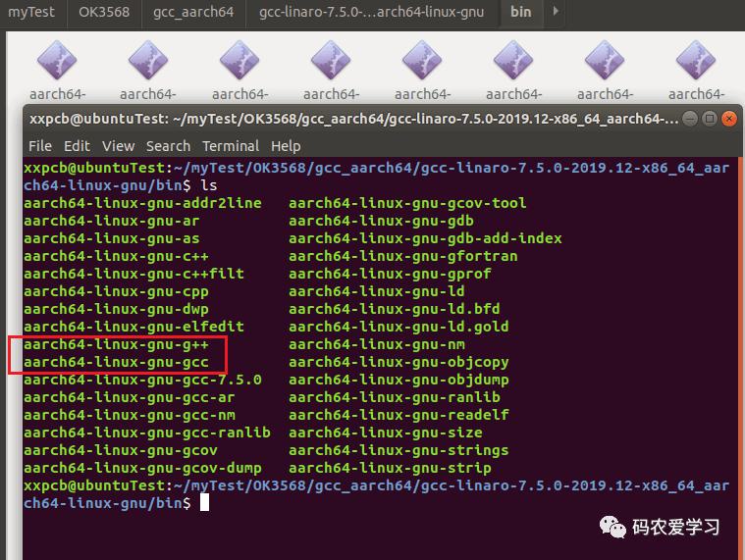Select text aarch64-linux-gnu-as
Screen dimensions: 745x560
112,238
